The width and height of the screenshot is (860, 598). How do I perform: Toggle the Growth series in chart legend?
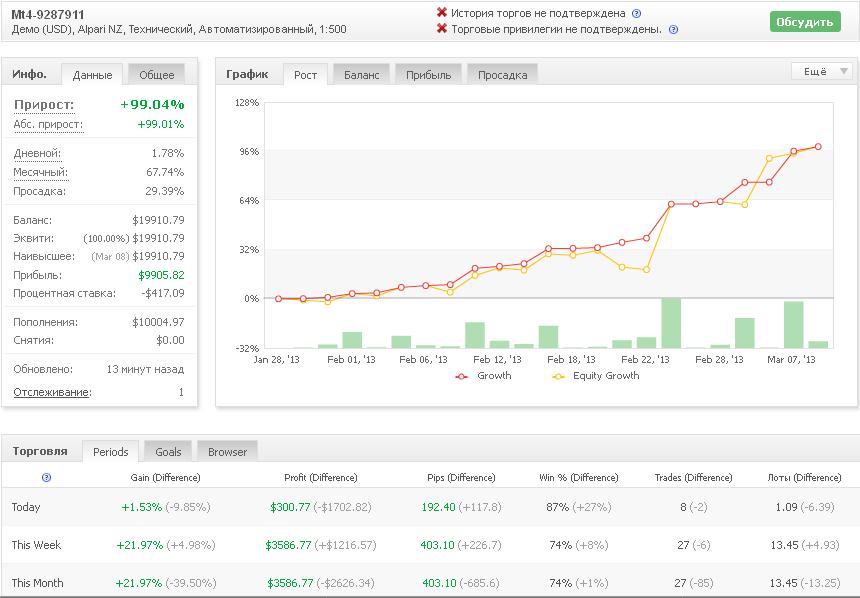(484, 376)
